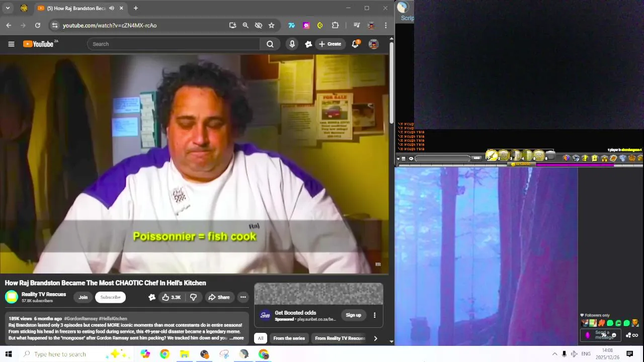Screen dimensions: 644x362
Task: Select hotbar slot 1 in the game window
Action: 492,156
